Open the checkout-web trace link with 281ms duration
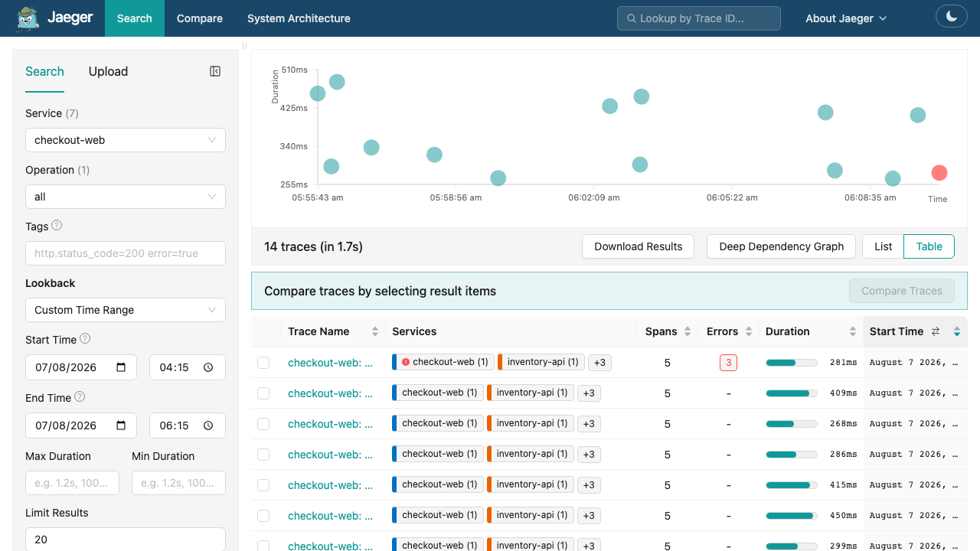 point(330,363)
